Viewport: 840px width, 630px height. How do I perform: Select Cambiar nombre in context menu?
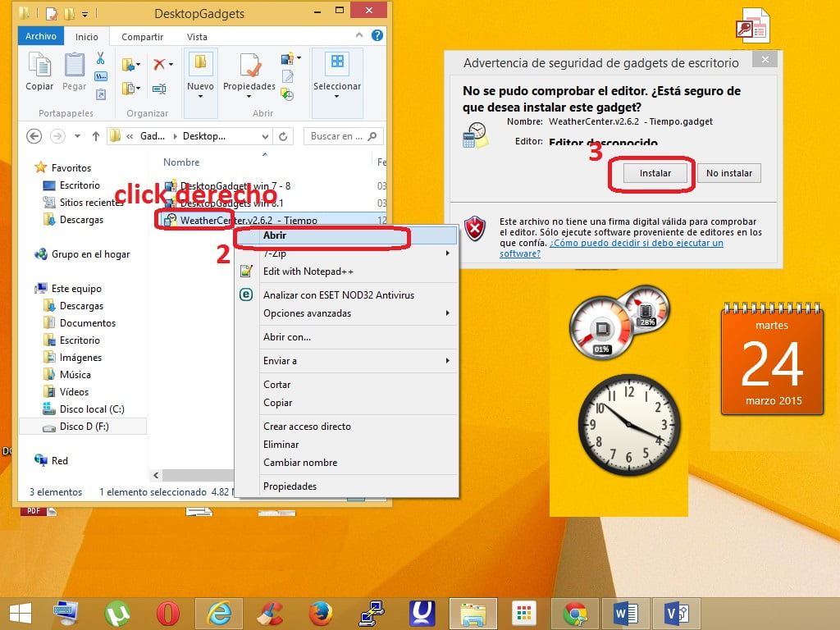point(299,463)
